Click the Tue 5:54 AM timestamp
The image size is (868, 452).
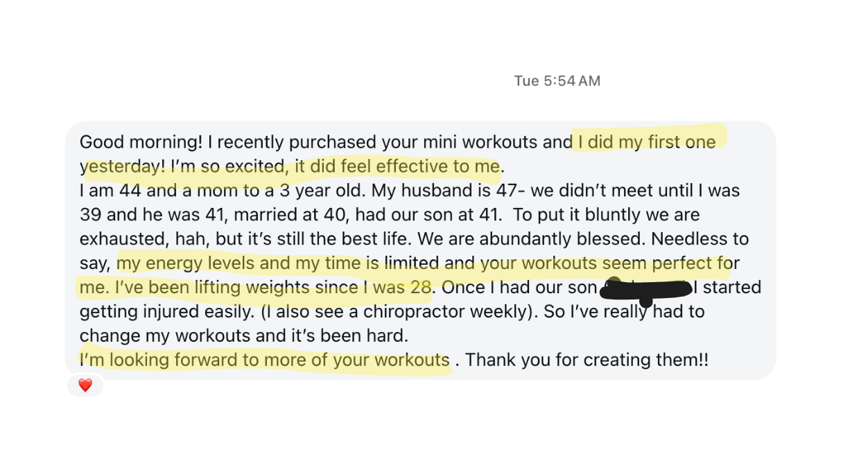coord(557,81)
